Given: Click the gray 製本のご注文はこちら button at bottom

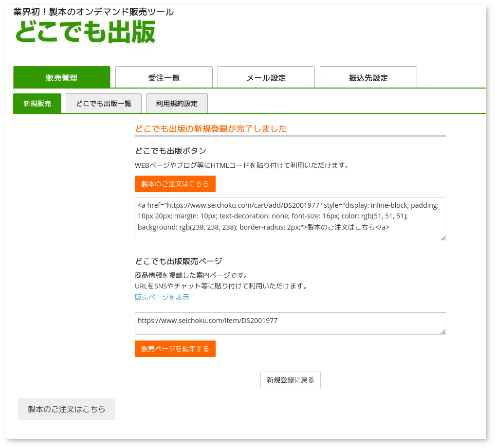Looking at the screenshot, I should (66, 409).
